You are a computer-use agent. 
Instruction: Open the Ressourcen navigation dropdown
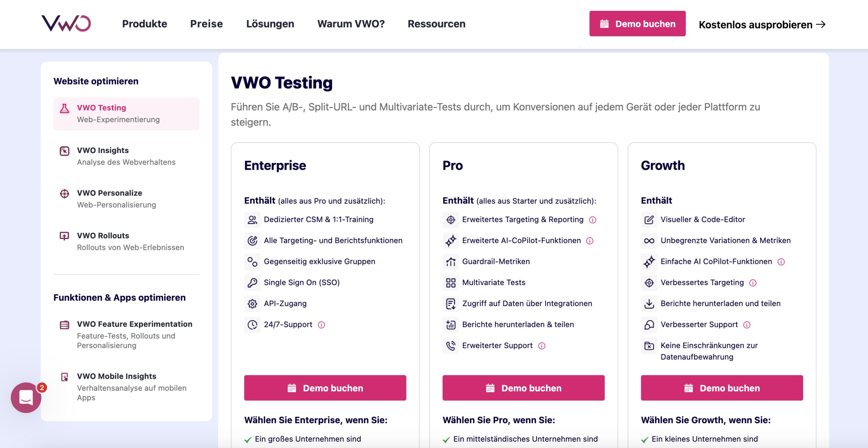pyautogui.click(x=436, y=24)
